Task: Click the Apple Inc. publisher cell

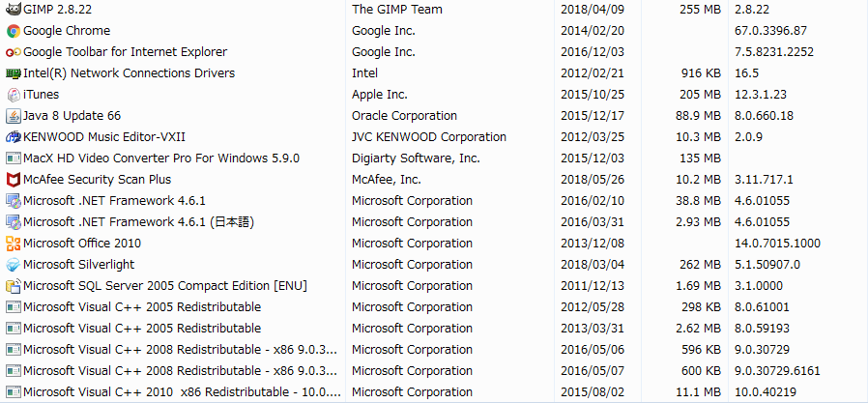Action: [x=380, y=95]
